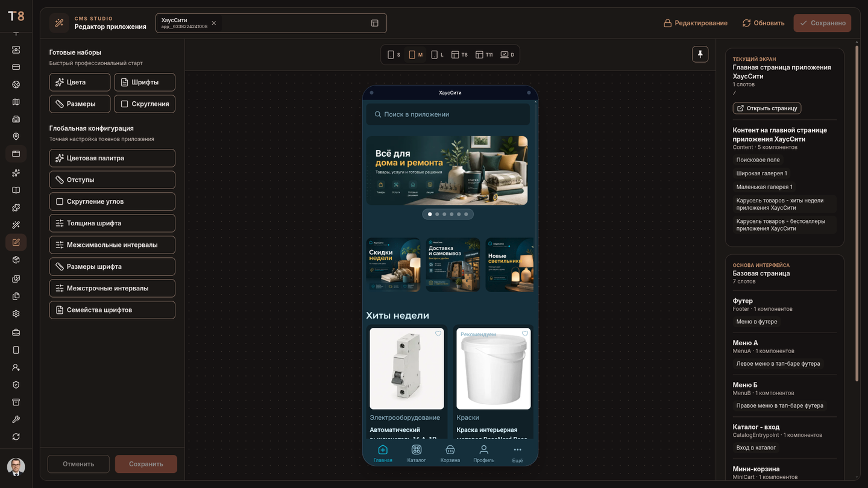
Task: Click the Редактирование lock button
Action: (696, 23)
